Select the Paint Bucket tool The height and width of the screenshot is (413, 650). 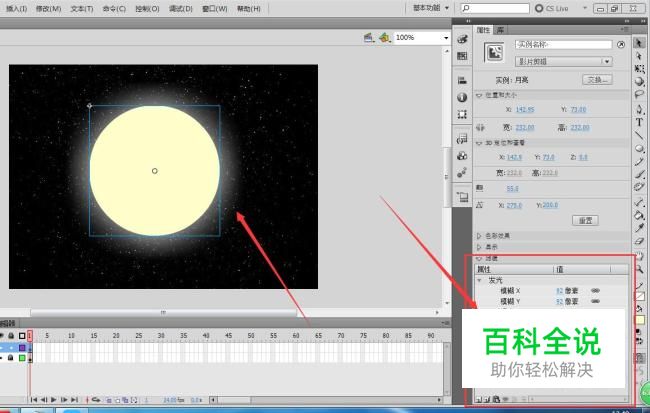[x=639, y=215]
